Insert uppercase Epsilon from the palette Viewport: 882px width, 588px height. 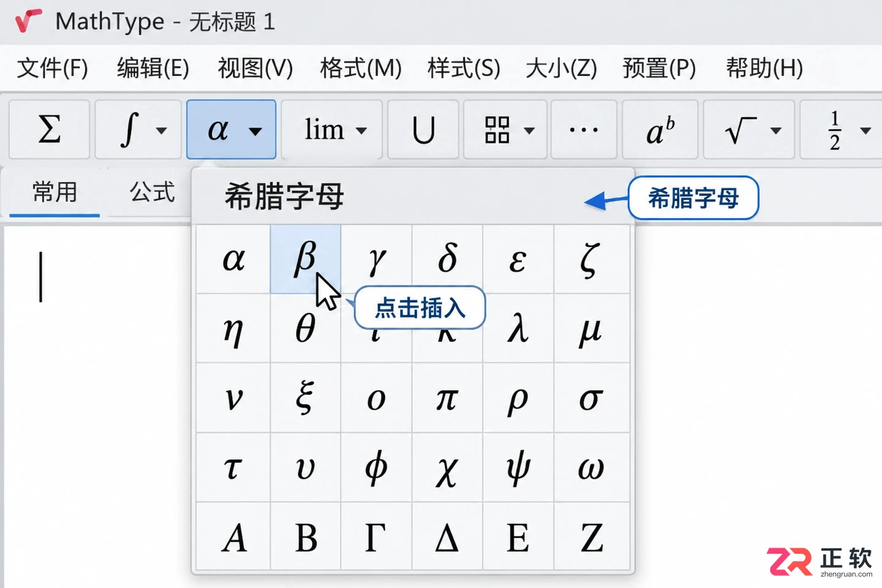pyautogui.click(x=518, y=537)
